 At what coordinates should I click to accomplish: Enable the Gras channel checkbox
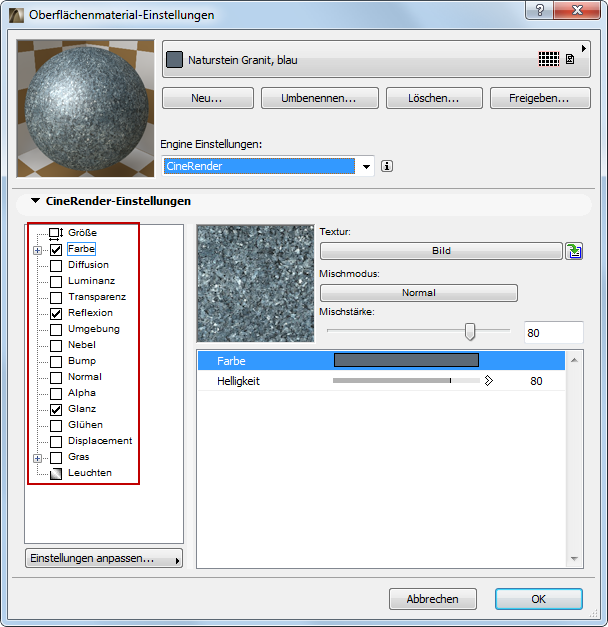click(x=56, y=458)
